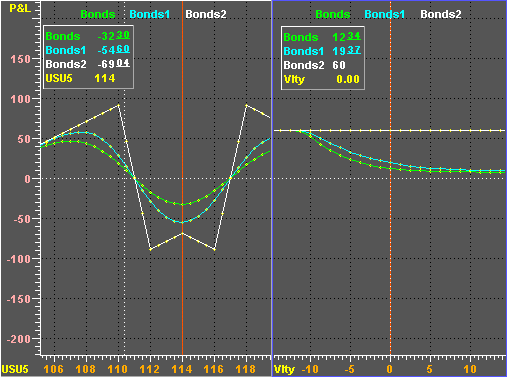Select the Bonds -32 value row in left info box
This screenshot has height=377, width=507.
coord(88,36)
